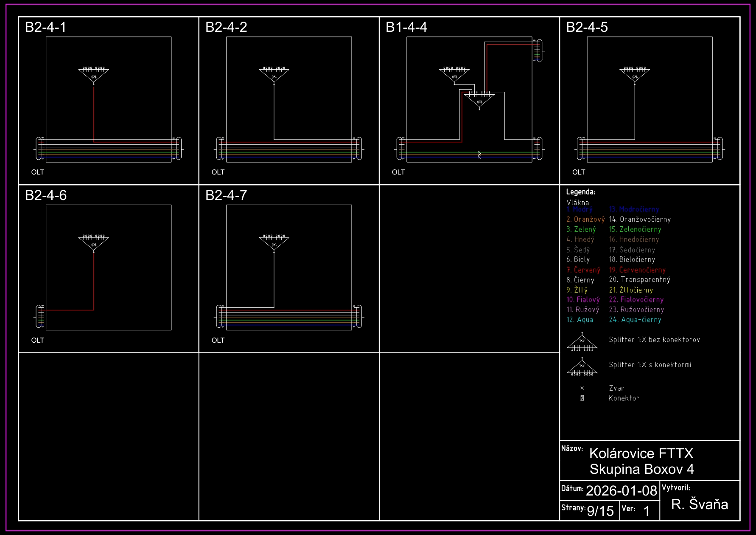Select the '7. Červený' legend entry

(583, 270)
